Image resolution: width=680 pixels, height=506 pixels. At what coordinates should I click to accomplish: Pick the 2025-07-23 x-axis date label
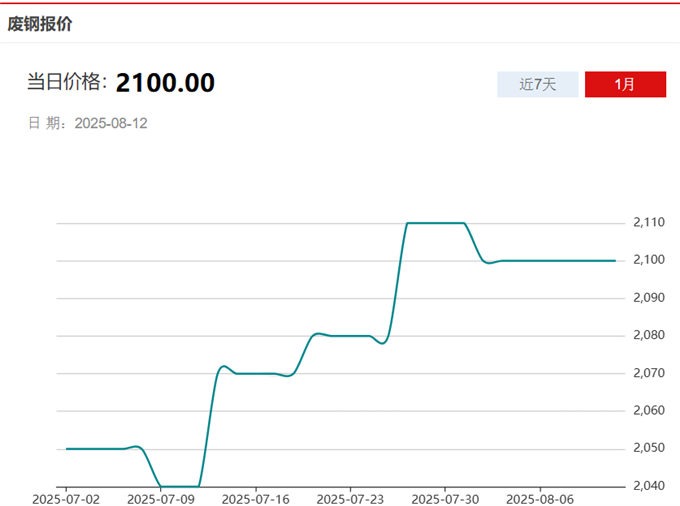(350, 497)
